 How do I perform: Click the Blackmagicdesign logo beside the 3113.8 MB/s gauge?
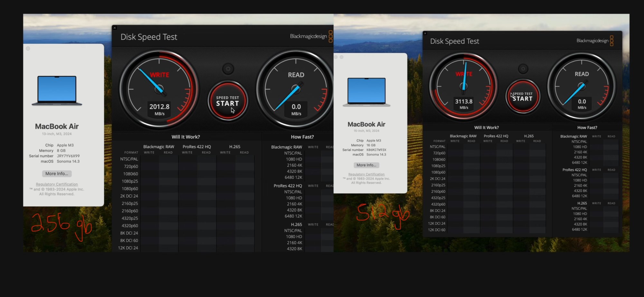[x=595, y=41]
